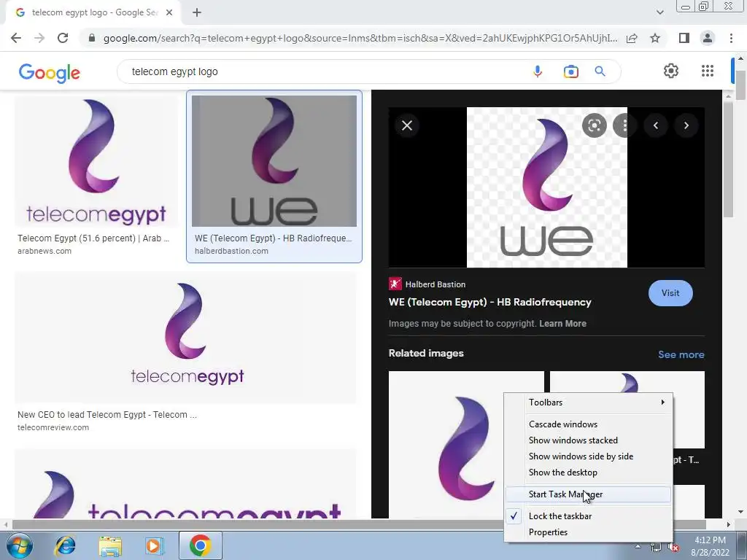Open Windows Explorer folder on taskbar
This screenshot has width=747, height=560.
click(110, 545)
